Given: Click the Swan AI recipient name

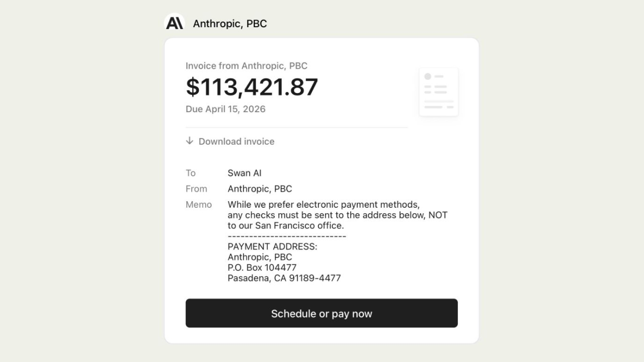Looking at the screenshot, I should point(245,173).
